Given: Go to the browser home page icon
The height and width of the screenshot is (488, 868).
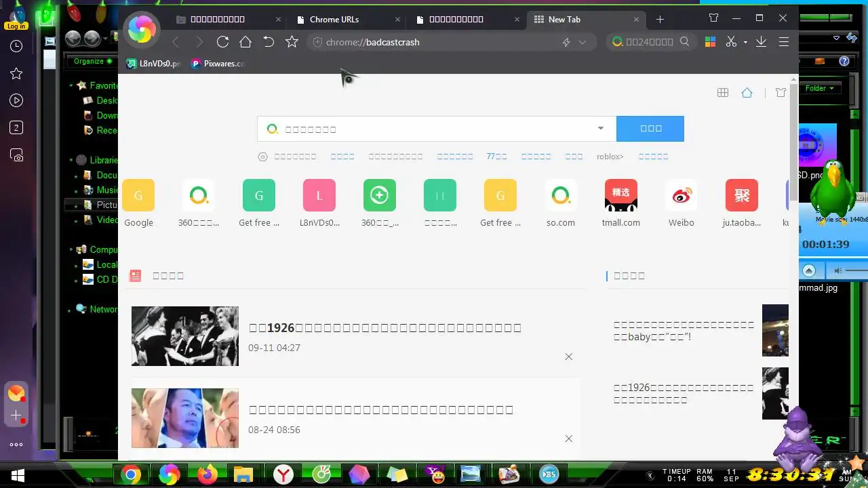Looking at the screenshot, I should point(245,42).
